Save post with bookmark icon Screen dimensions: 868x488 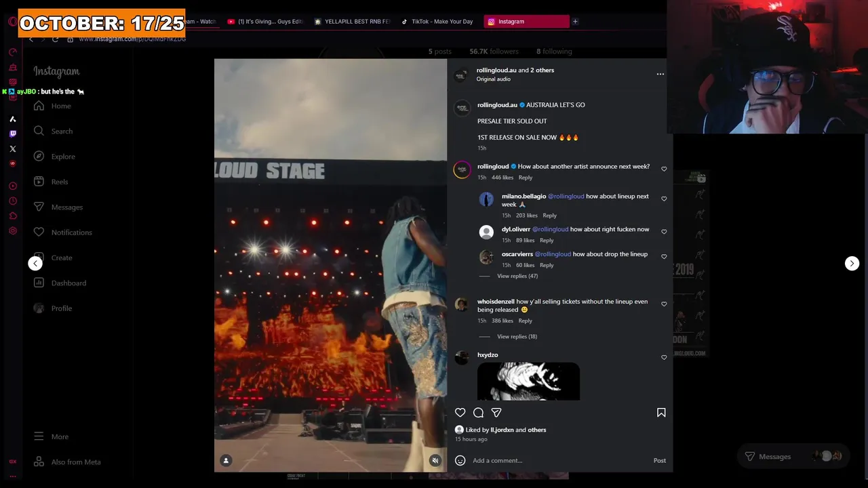coord(661,413)
